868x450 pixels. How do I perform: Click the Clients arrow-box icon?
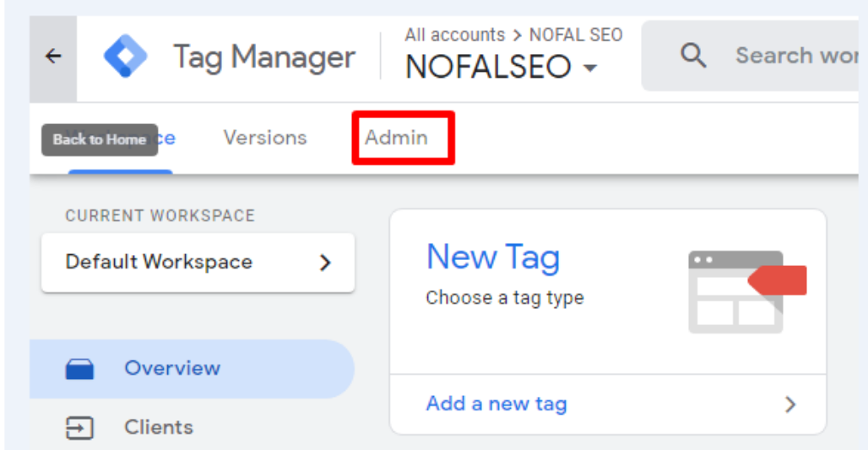pyautogui.click(x=79, y=428)
